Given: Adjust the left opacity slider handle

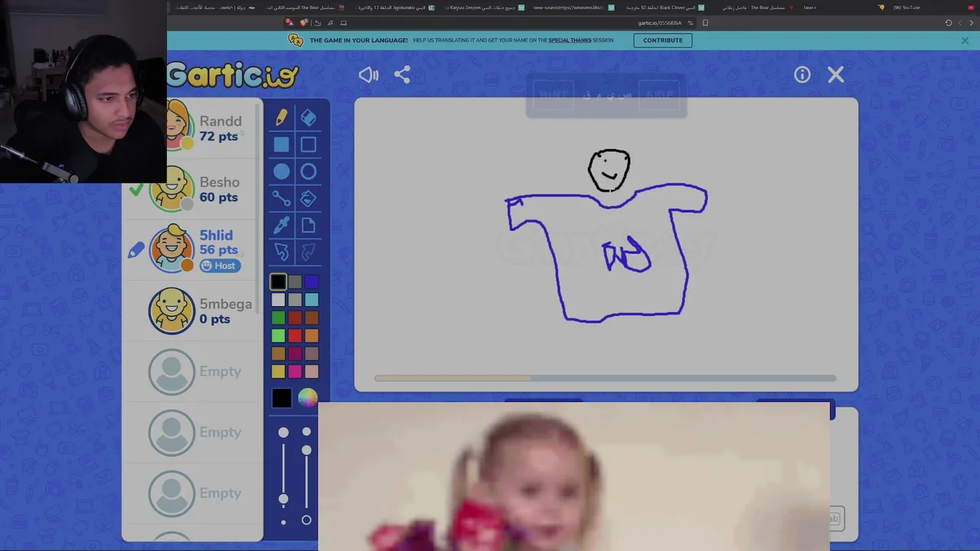Looking at the screenshot, I should click(283, 498).
